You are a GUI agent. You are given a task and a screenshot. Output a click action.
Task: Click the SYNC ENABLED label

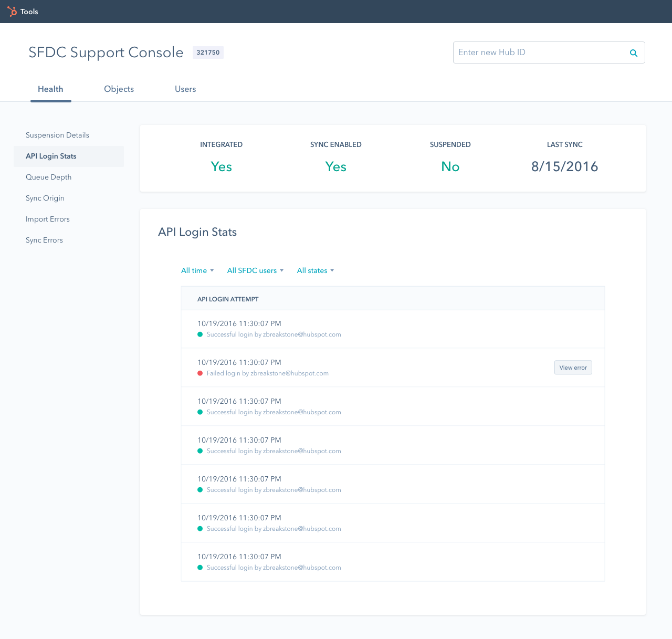(336, 144)
